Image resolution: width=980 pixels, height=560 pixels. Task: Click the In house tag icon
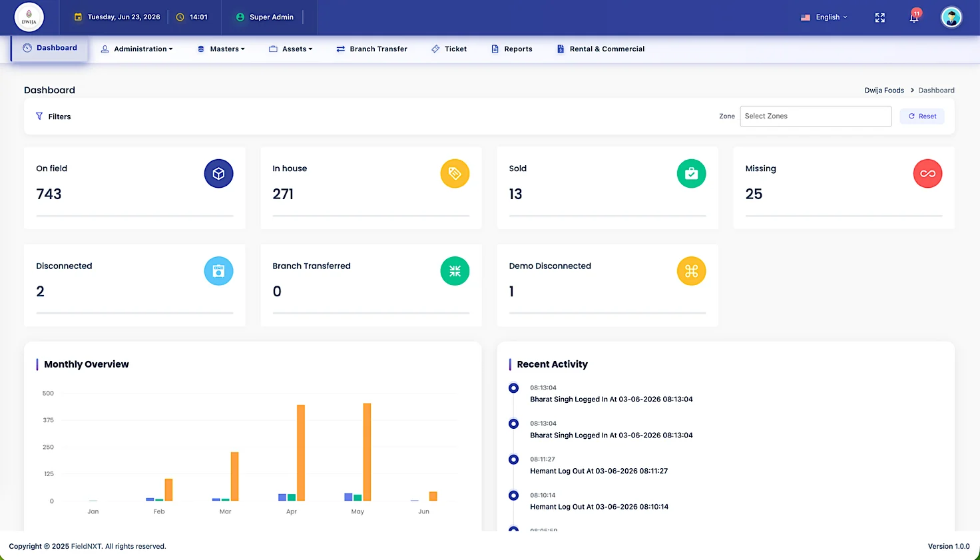pos(455,174)
